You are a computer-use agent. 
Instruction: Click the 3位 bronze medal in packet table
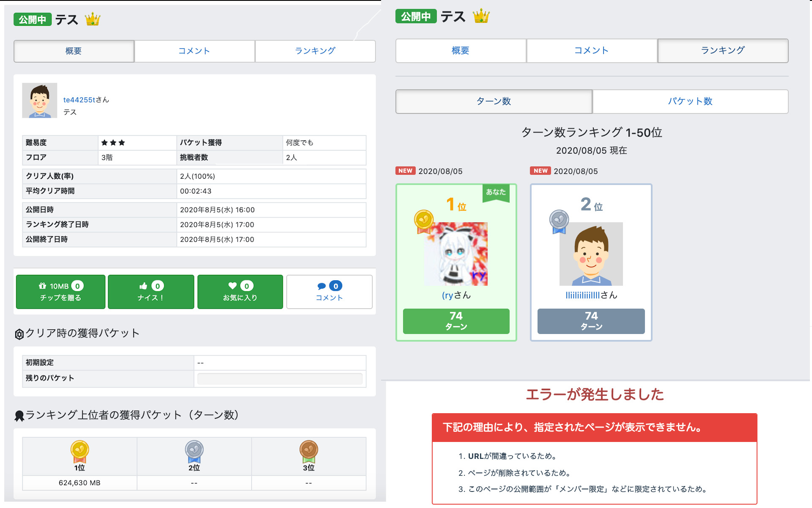coord(309,451)
